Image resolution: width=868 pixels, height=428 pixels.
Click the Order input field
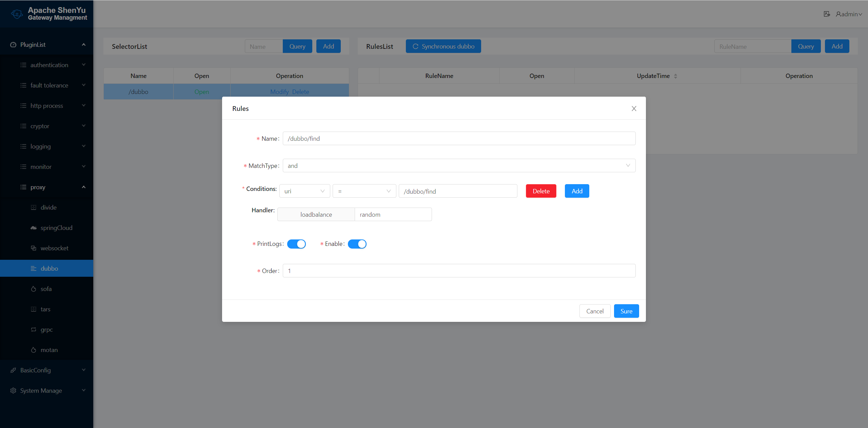pos(459,271)
